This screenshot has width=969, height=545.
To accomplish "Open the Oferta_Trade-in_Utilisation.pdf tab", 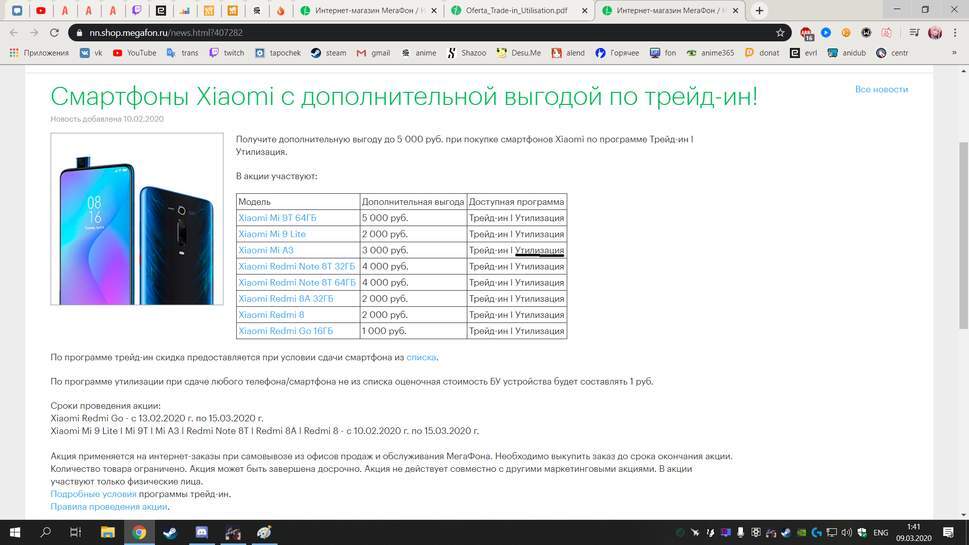I will pos(517,11).
